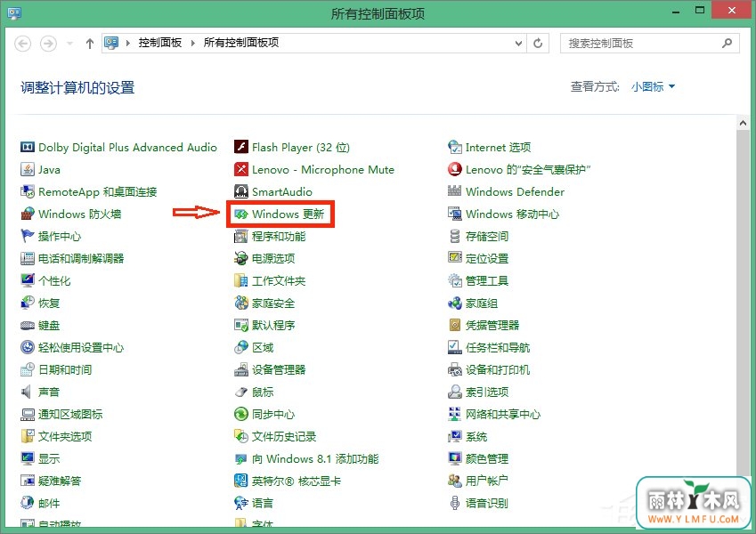This screenshot has height=534, width=756.
Task: Open the recent locations arrow dropdown
Action: (x=70, y=44)
